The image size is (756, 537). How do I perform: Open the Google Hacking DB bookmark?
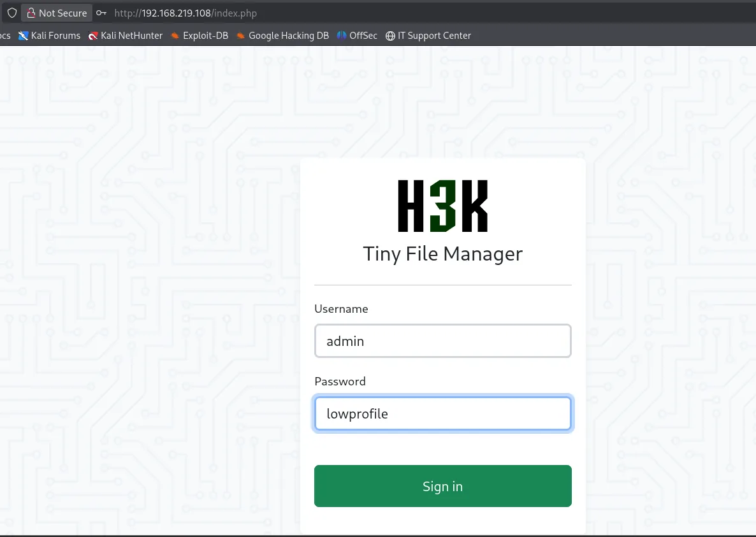[x=282, y=36]
